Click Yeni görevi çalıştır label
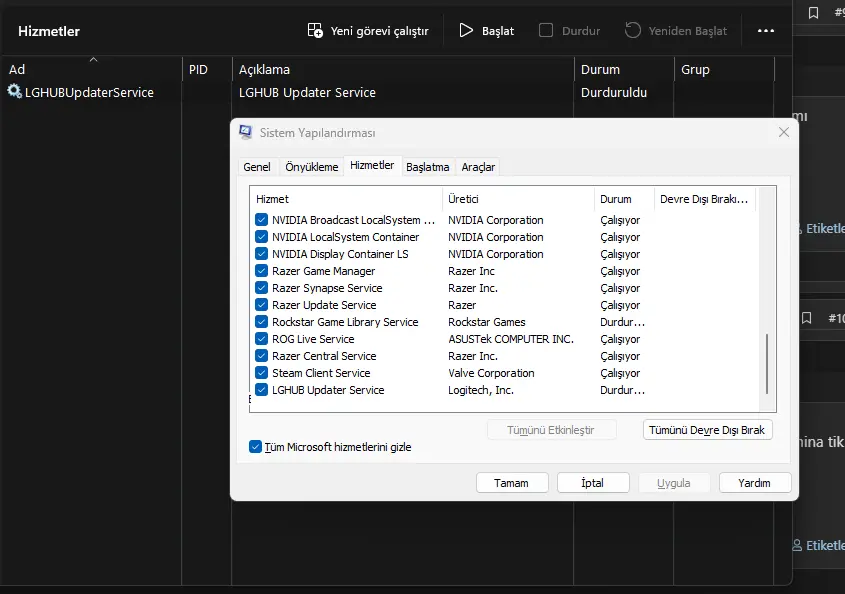 click(x=379, y=31)
